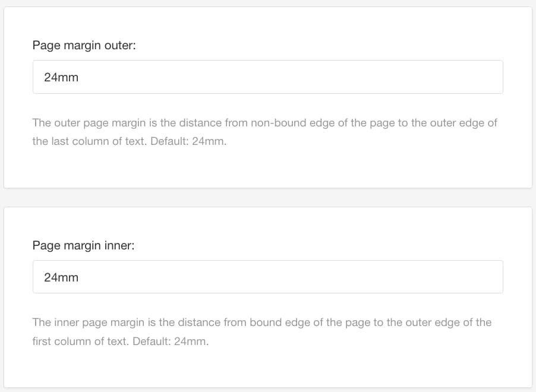
Task: Click the Page margin inner input field
Action: [x=267, y=277]
